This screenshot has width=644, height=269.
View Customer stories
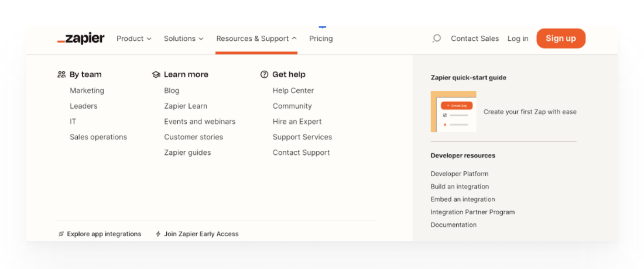(193, 137)
